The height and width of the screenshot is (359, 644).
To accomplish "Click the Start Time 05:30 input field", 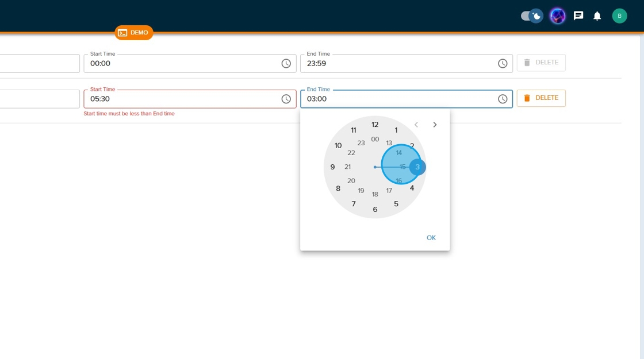I will pyautogui.click(x=181, y=99).
